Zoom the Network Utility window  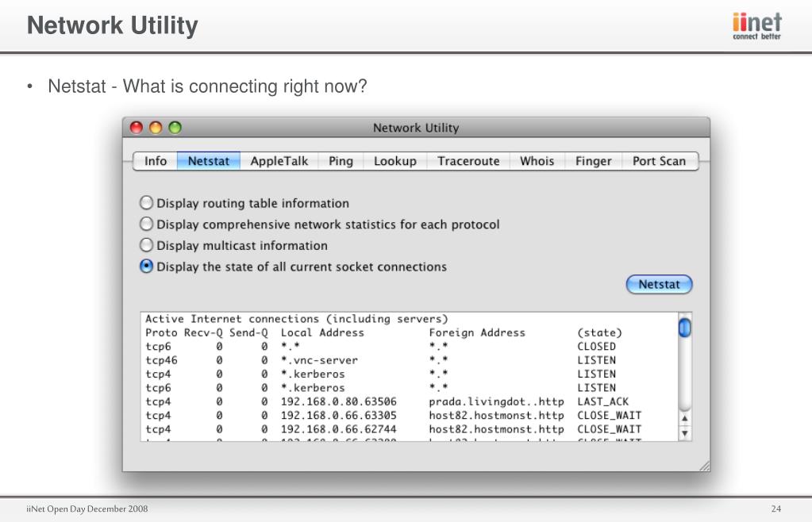pos(175,127)
